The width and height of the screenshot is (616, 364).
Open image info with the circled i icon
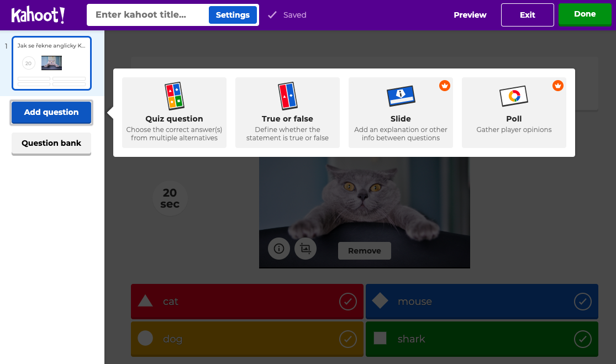pyautogui.click(x=279, y=249)
